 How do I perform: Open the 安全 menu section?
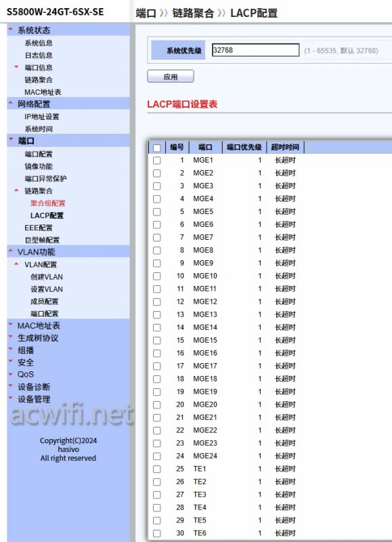pos(26,362)
